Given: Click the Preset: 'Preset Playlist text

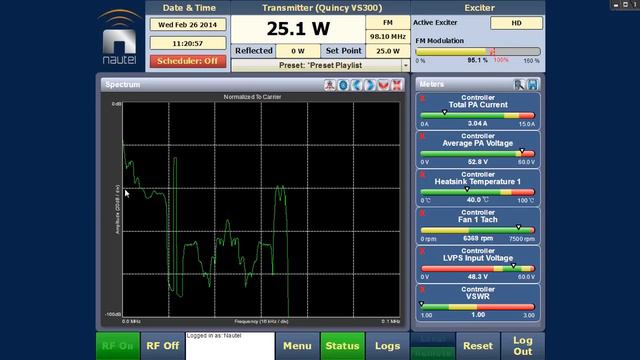Looking at the screenshot, I should 320,65.
